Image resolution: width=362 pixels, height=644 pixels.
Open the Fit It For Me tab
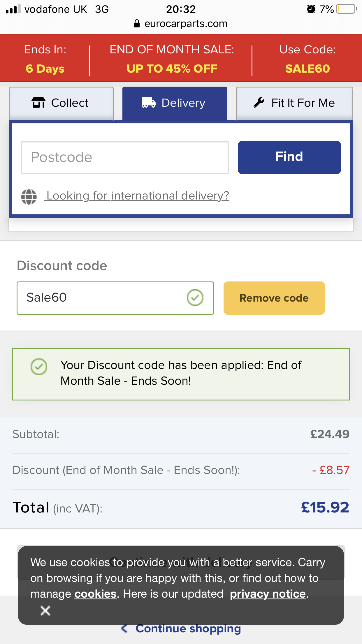coord(295,103)
